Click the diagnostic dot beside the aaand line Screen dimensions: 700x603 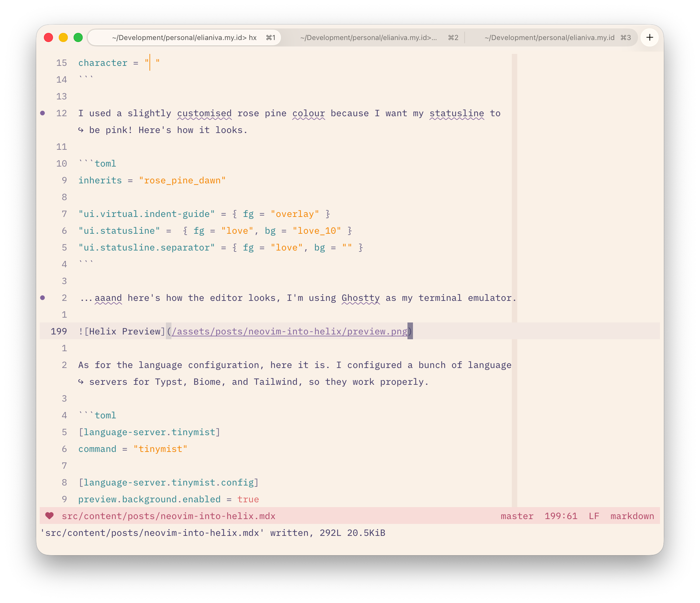click(x=43, y=298)
